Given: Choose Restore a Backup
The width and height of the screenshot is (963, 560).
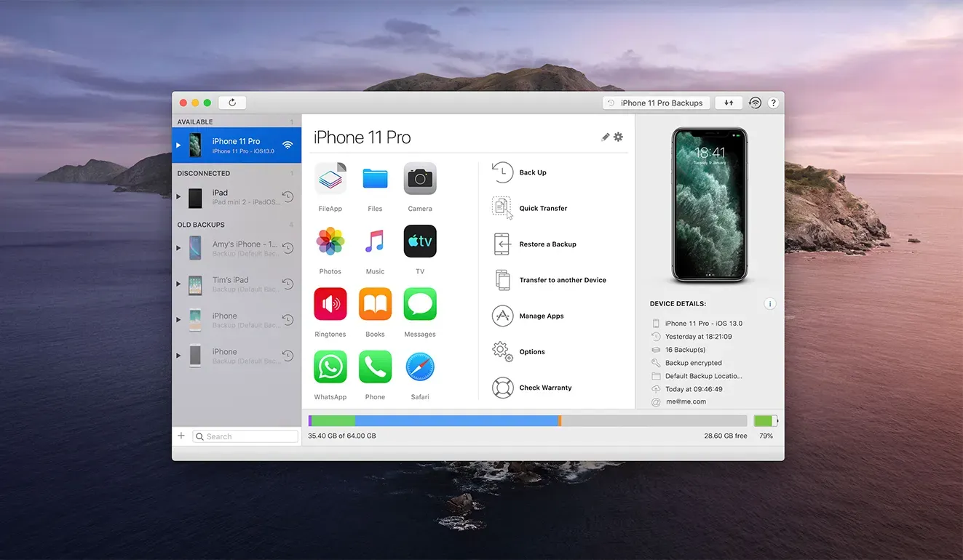Looking at the screenshot, I should (547, 244).
